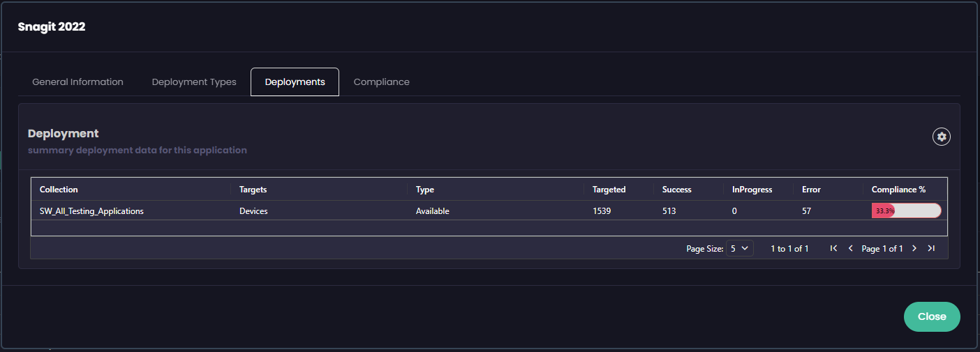Sort by Collection column header
The width and height of the screenshot is (980, 352).
59,189
